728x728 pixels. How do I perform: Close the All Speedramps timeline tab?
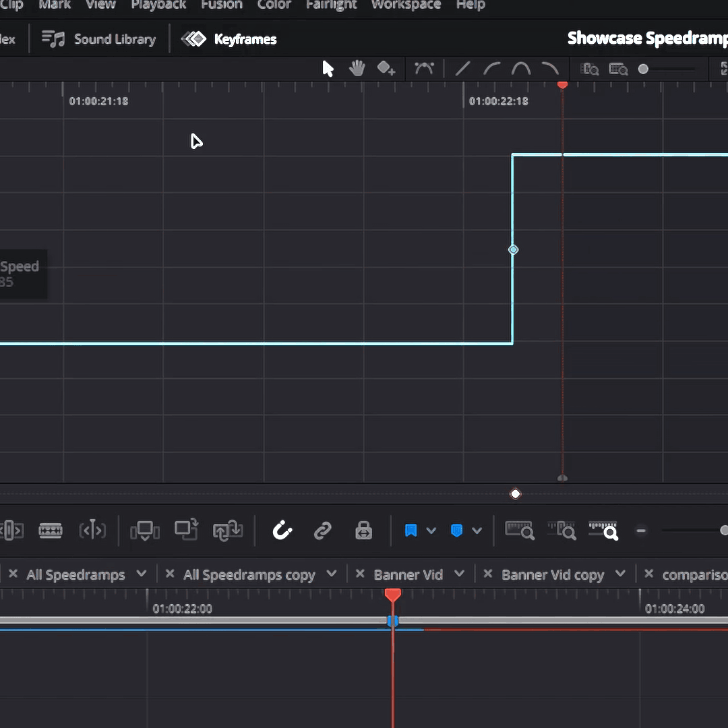click(x=13, y=574)
